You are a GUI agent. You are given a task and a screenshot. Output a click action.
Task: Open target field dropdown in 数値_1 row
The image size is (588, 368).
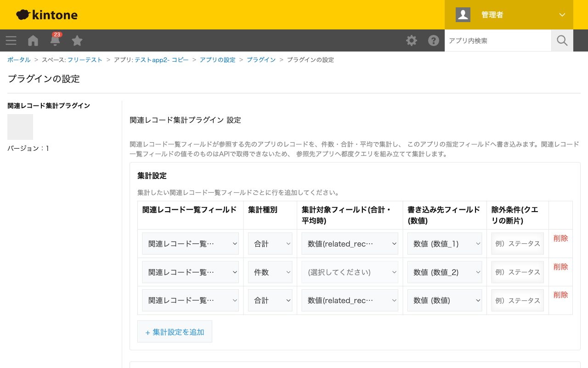pyautogui.click(x=350, y=244)
